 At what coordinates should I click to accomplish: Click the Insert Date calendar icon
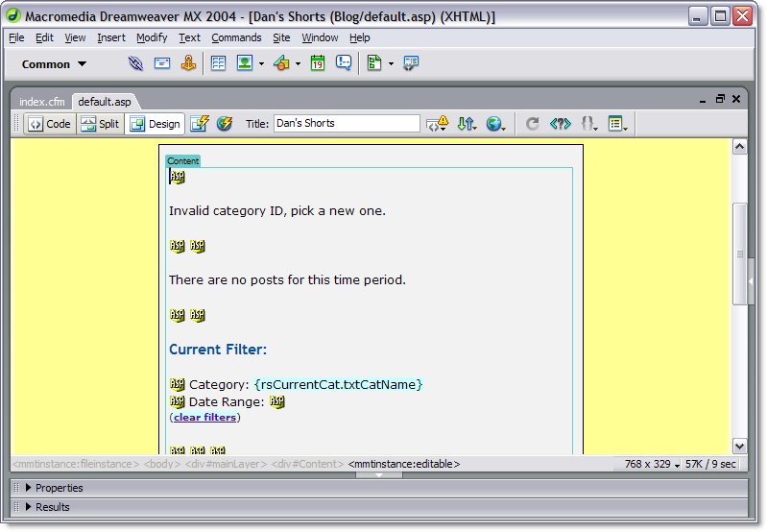click(318, 63)
